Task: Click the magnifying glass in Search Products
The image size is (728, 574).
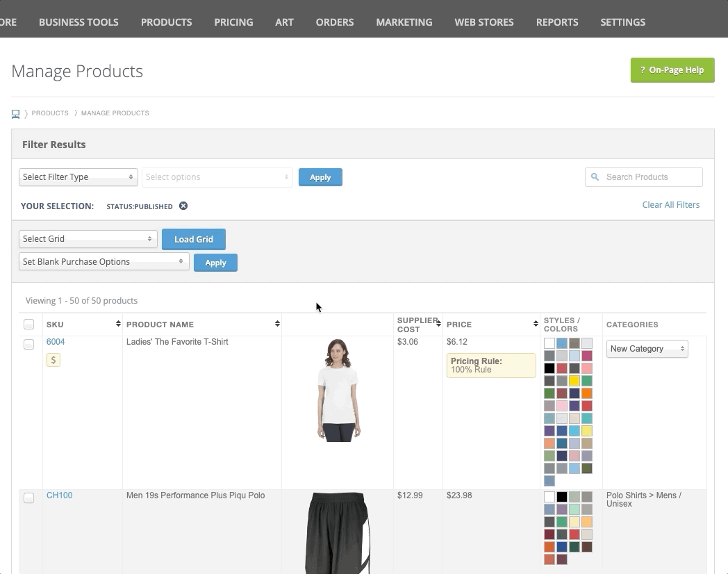Action: click(595, 177)
